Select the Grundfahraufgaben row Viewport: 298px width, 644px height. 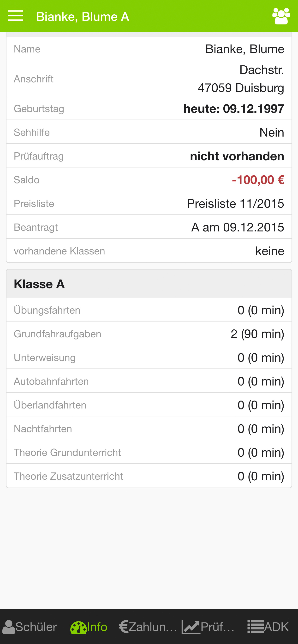click(x=149, y=333)
